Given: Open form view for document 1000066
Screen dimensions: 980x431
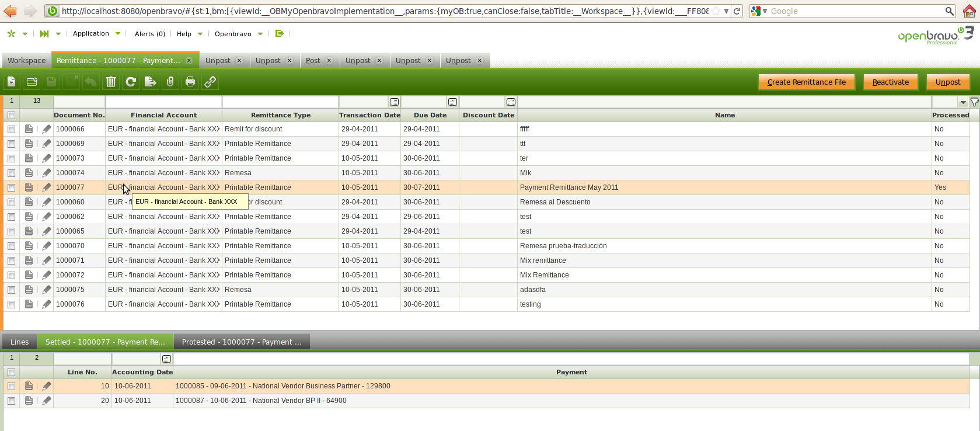Looking at the screenshot, I should pos(29,129).
